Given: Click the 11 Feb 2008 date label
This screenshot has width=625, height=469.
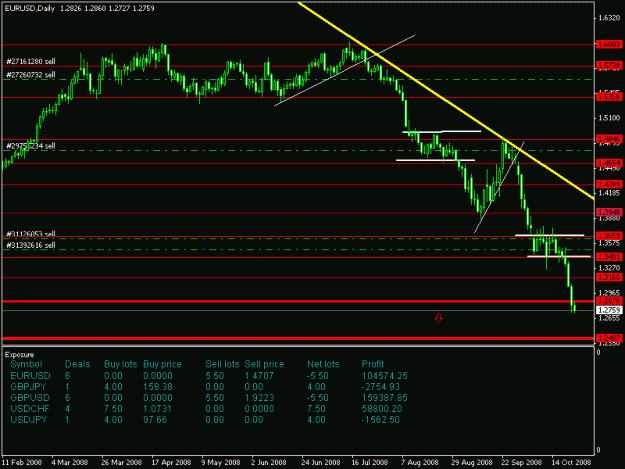Looking at the screenshot, I should pyautogui.click(x=22, y=462).
